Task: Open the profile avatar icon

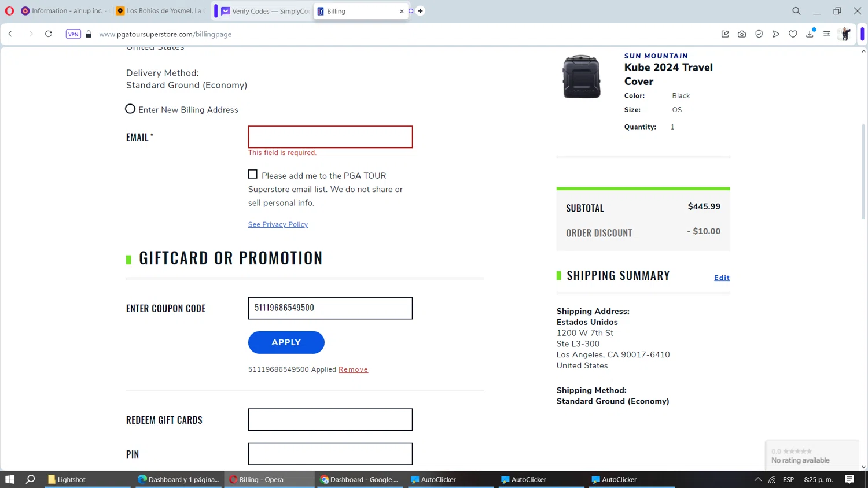Action: click(845, 34)
